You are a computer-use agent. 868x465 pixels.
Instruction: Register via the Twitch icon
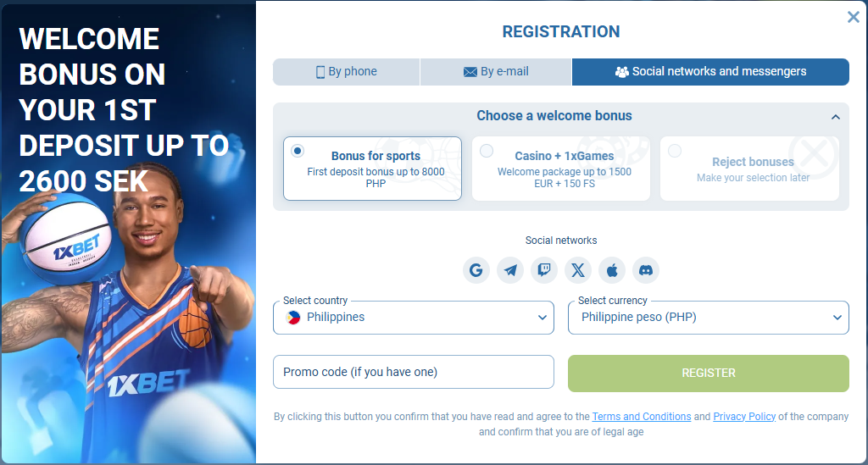544,270
